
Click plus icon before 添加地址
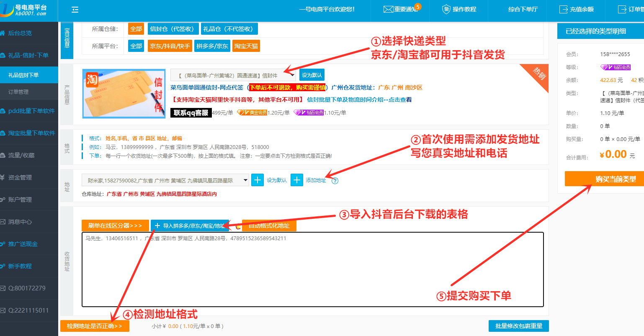pos(296,180)
